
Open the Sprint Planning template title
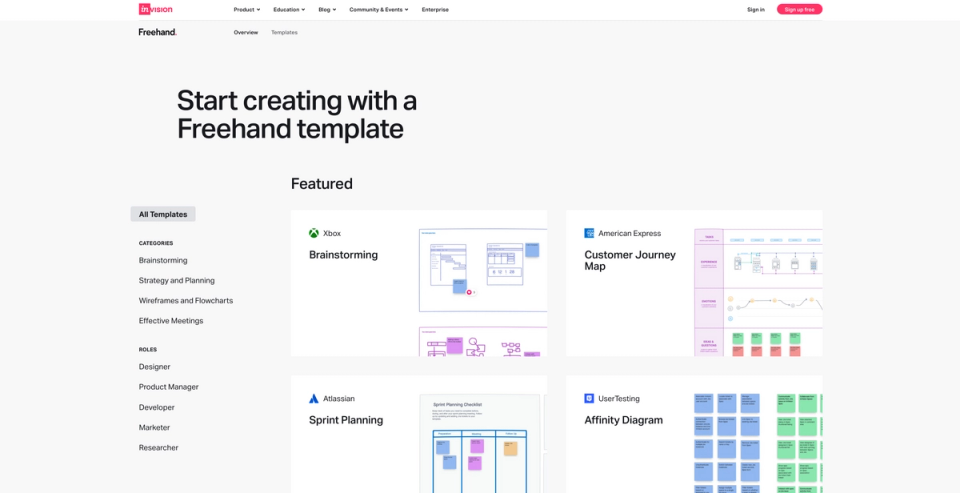(346, 420)
